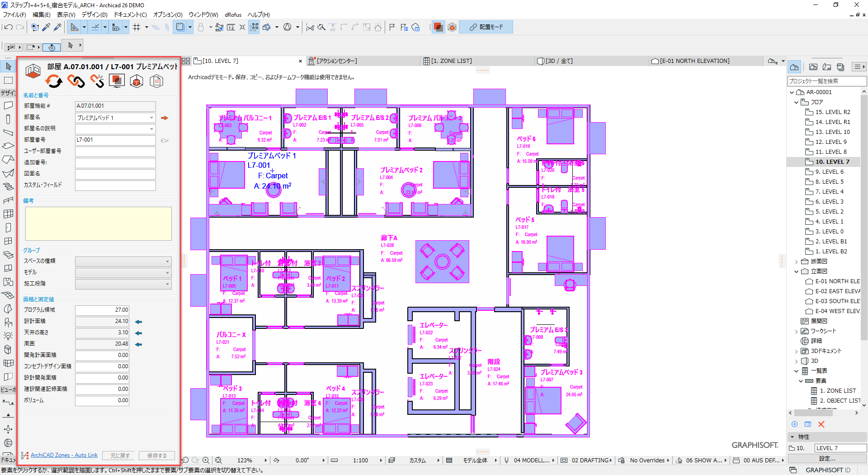Screen dimensions: 868x475
Task: Select 10. LEVEL 7 in the navigator tree
Action: click(x=832, y=162)
